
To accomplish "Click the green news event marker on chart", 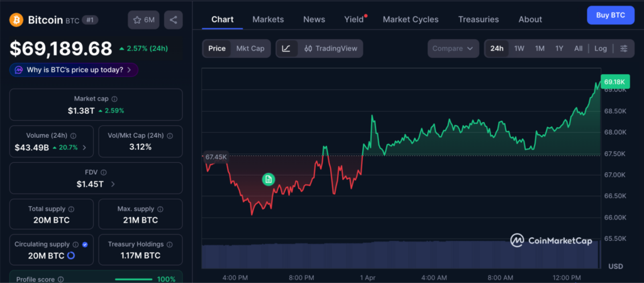I will point(269,179).
